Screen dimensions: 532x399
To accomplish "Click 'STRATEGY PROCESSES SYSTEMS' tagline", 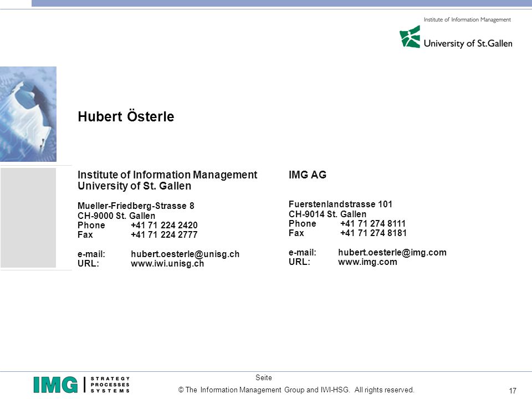I will pyautogui.click(x=110, y=385).
